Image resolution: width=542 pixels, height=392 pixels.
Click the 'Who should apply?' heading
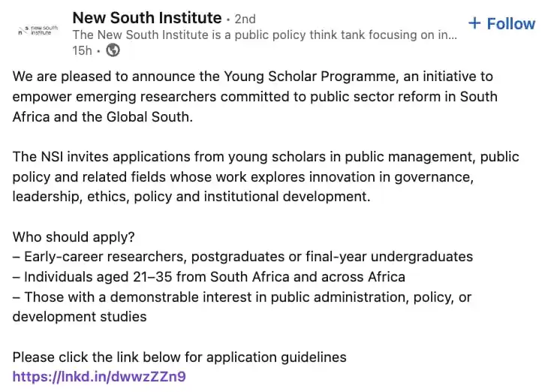[x=74, y=237]
